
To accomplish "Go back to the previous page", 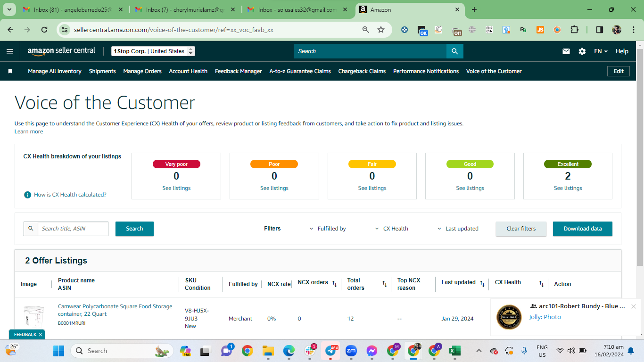I will [11, 30].
